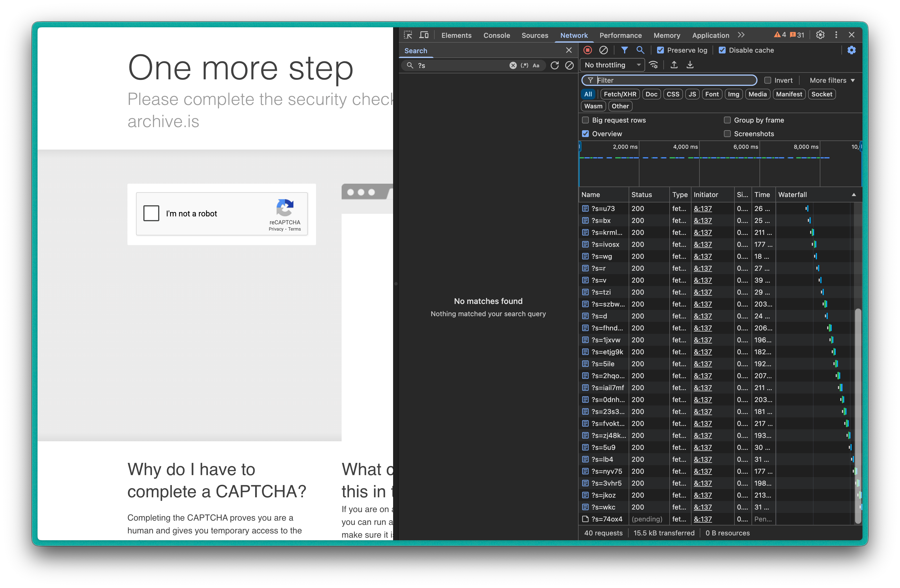The image size is (900, 588).
Task: Open the &:137 initiator link for ?s=u73
Action: click(703, 209)
